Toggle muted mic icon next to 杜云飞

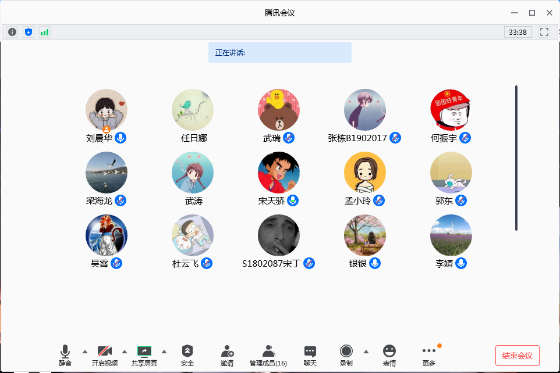tap(206, 263)
